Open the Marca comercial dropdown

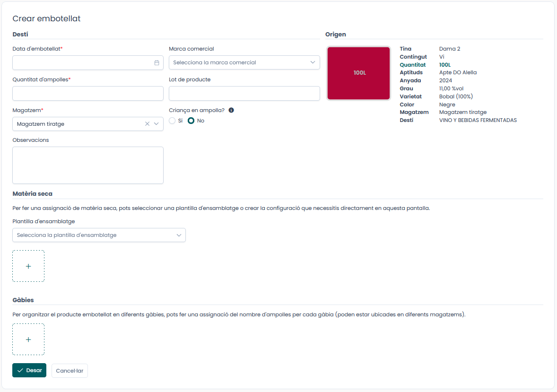[244, 62]
